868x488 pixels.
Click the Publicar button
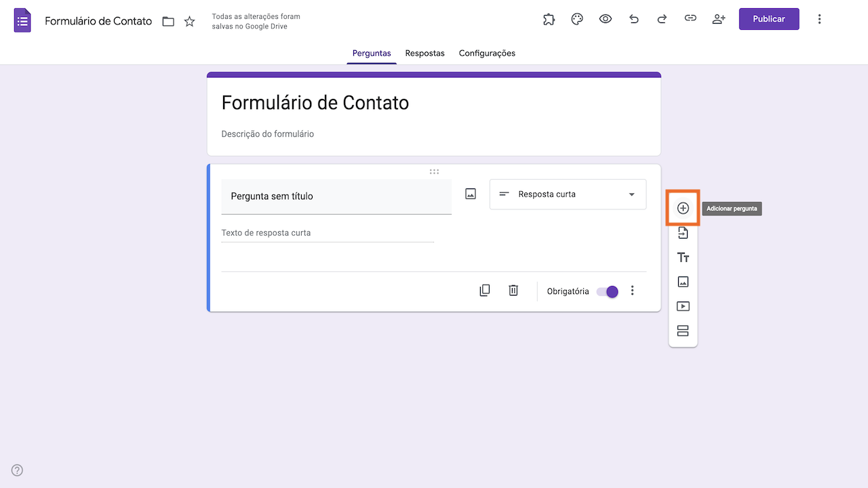pos(768,19)
